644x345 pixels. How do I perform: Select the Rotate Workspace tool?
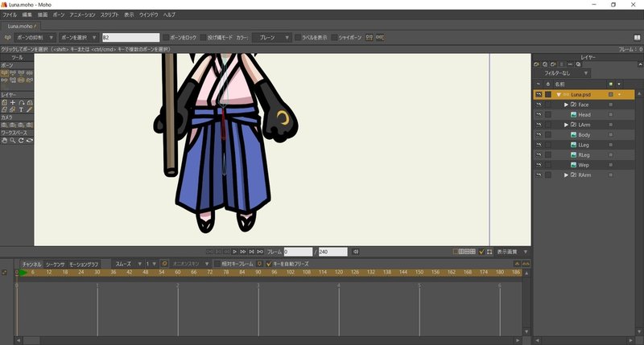[21, 140]
